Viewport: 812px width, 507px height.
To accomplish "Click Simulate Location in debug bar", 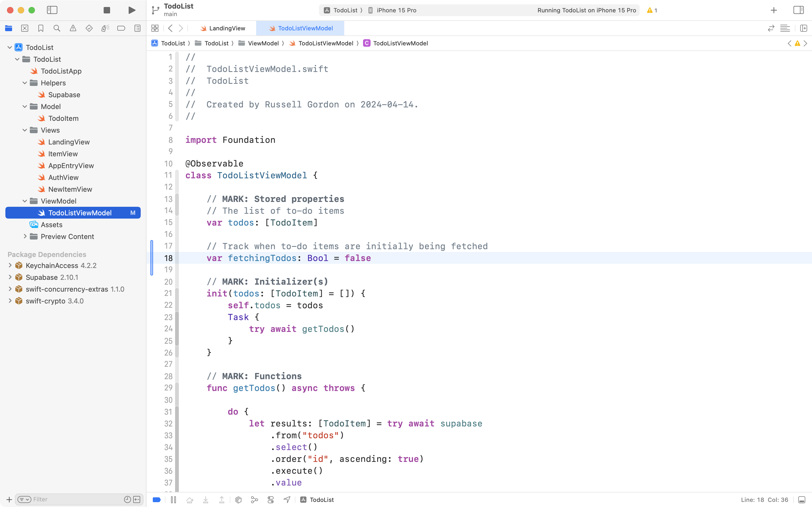I will [287, 499].
